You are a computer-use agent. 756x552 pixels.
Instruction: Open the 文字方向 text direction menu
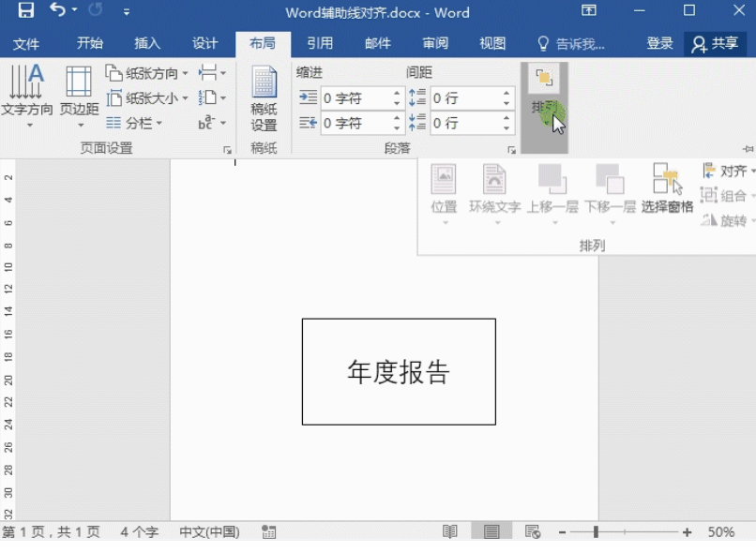27,97
